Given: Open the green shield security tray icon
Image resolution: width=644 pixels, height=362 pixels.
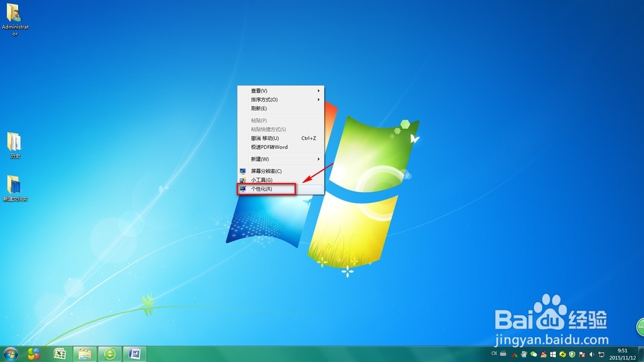Looking at the screenshot, I should 572,354.
